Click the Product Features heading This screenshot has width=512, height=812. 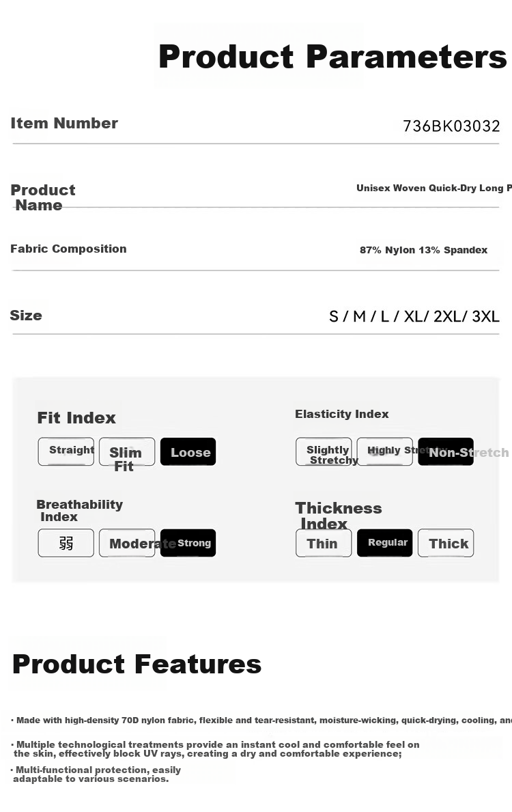(x=137, y=664)
